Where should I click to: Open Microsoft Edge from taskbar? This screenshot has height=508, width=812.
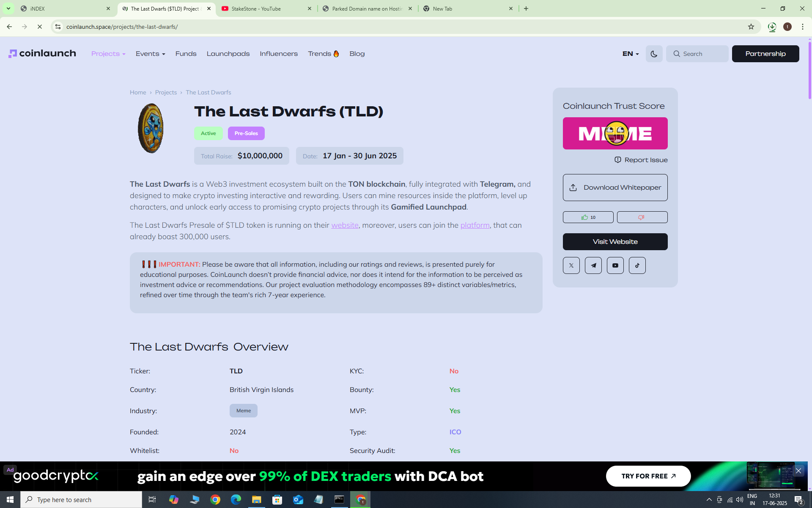pos(236,500)
